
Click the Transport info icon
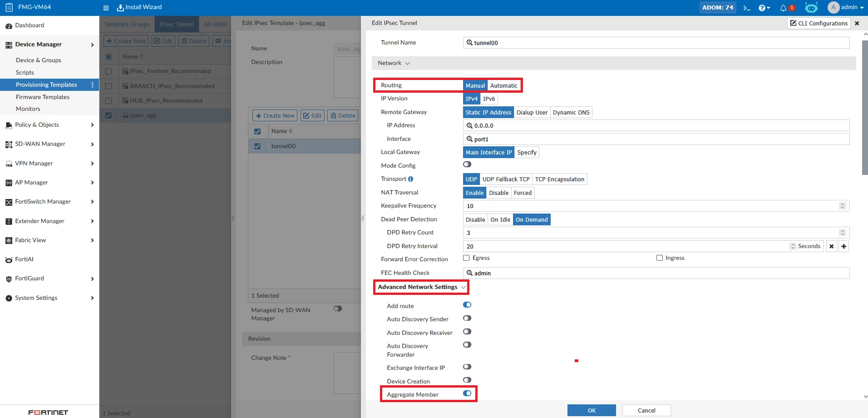click(410, 179)
